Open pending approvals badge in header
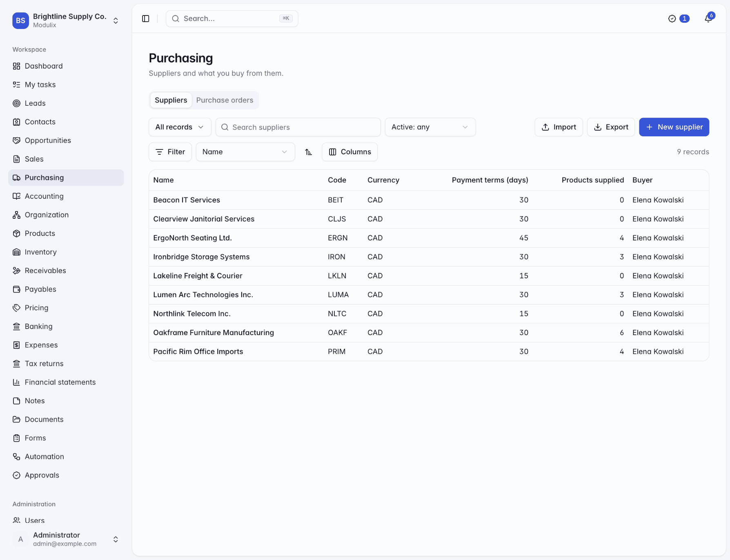The width and height of the screenshot is (730, 560). tap(679, 18)
